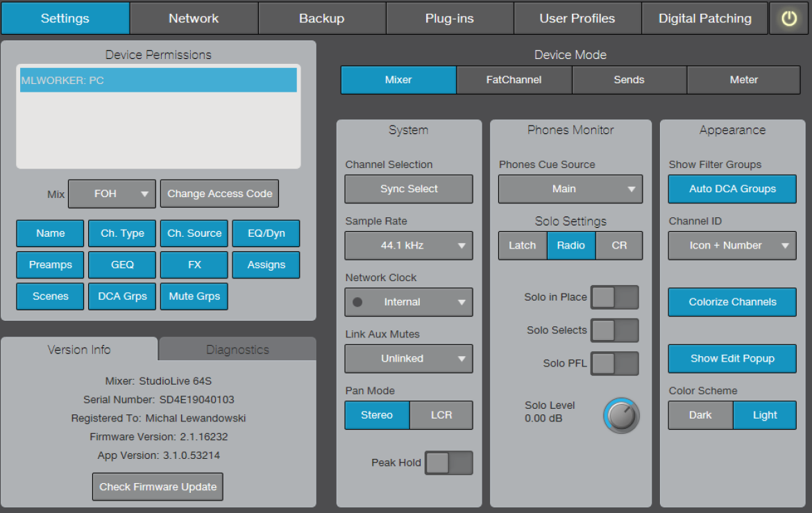Open the Mix FOH dropdown
Viewport: 812px width, 513px height.
(x=112, y=194)
